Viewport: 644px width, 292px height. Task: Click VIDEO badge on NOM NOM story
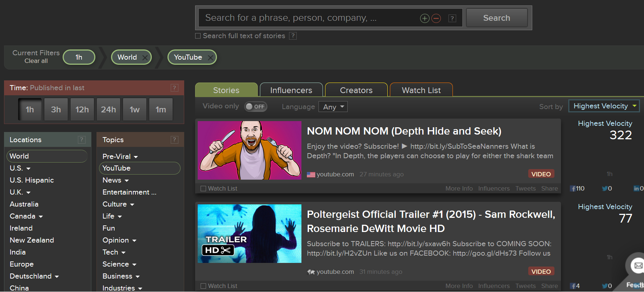541,174
